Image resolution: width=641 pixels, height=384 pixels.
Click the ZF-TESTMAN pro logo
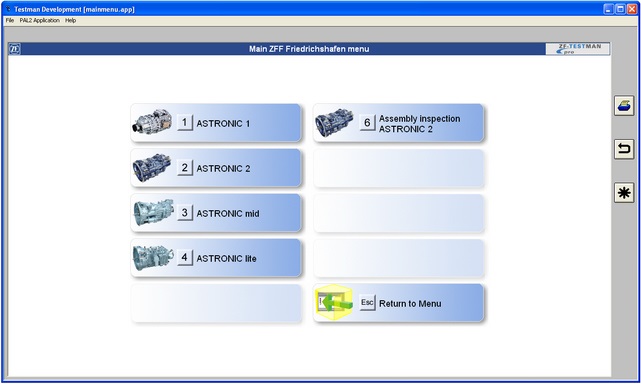[x=578, y=49]
